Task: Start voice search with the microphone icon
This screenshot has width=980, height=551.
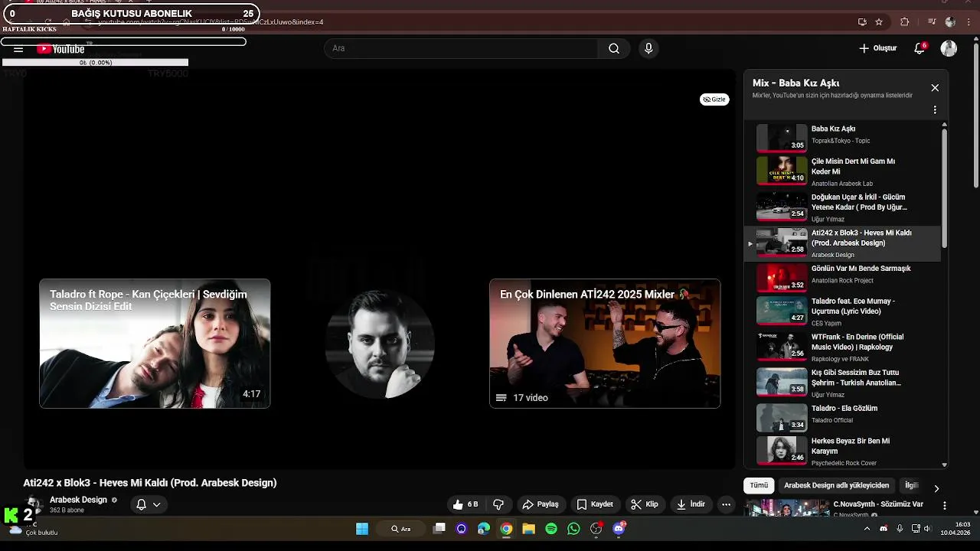Action: click(648, 48)
